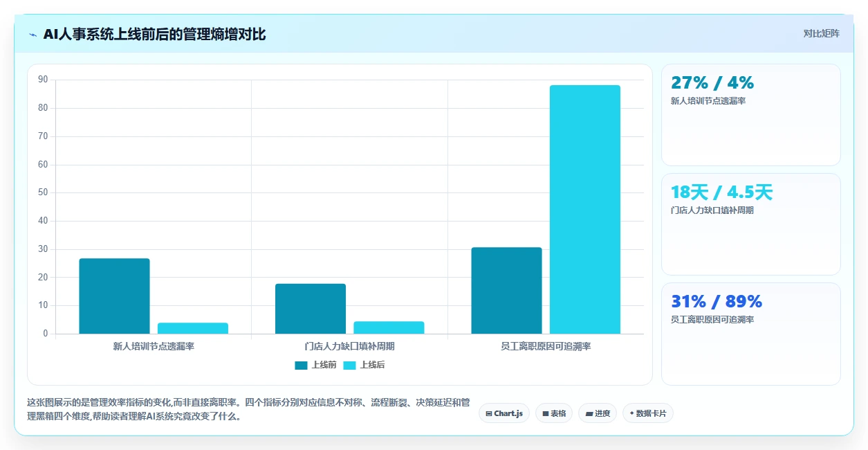Screen dimensions: 868x450
Task: Click the tall 上线后 bar for 员工离职原因可追溯率
Action: tap(585, 210)
